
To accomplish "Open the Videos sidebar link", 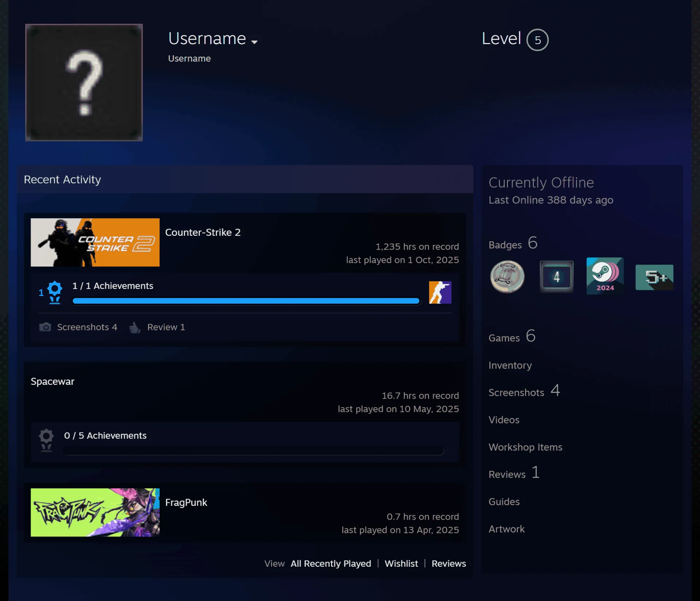I will (x=504, y=420).
